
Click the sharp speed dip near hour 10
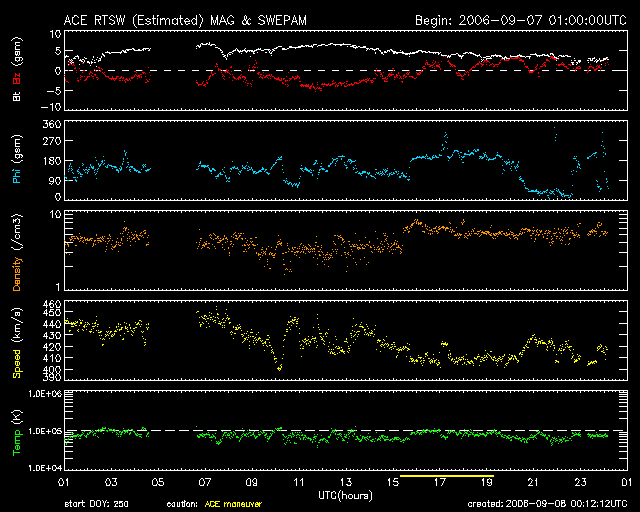point(279,368)
